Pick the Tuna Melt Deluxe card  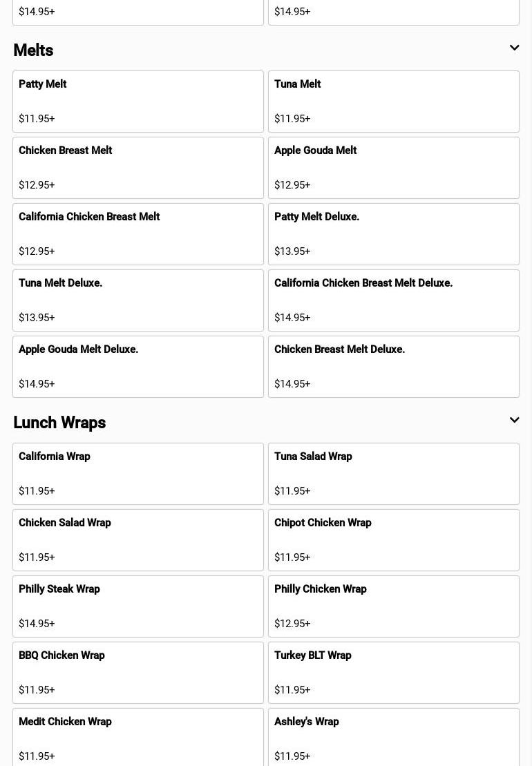pyautogui.click(x=137, y=300)
